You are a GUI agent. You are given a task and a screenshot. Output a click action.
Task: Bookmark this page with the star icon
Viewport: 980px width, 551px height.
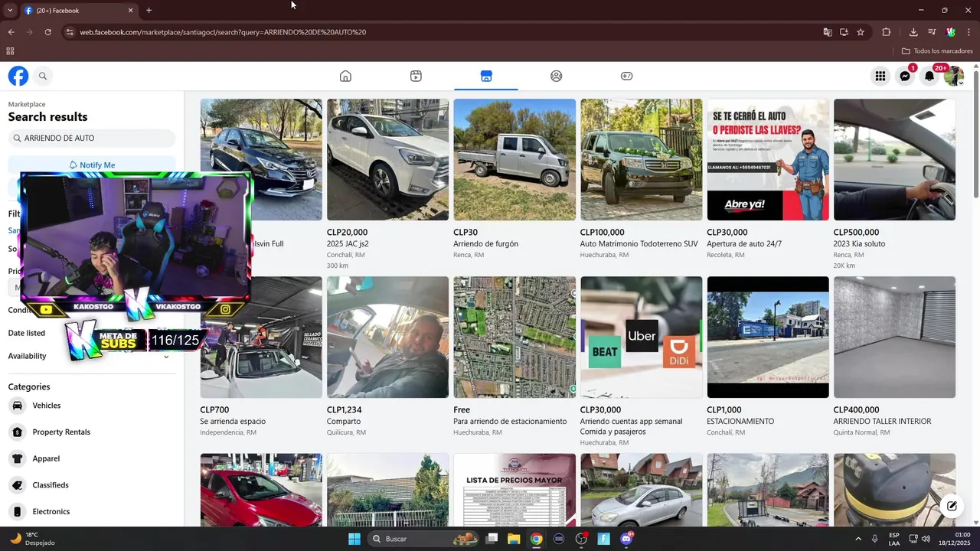pos(861,32)
